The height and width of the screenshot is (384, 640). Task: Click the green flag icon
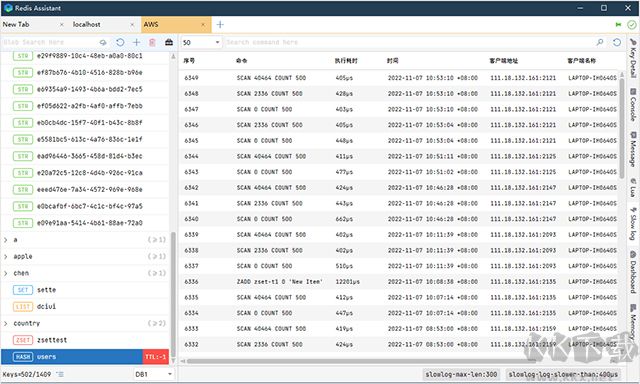click(x=618, y=24)
